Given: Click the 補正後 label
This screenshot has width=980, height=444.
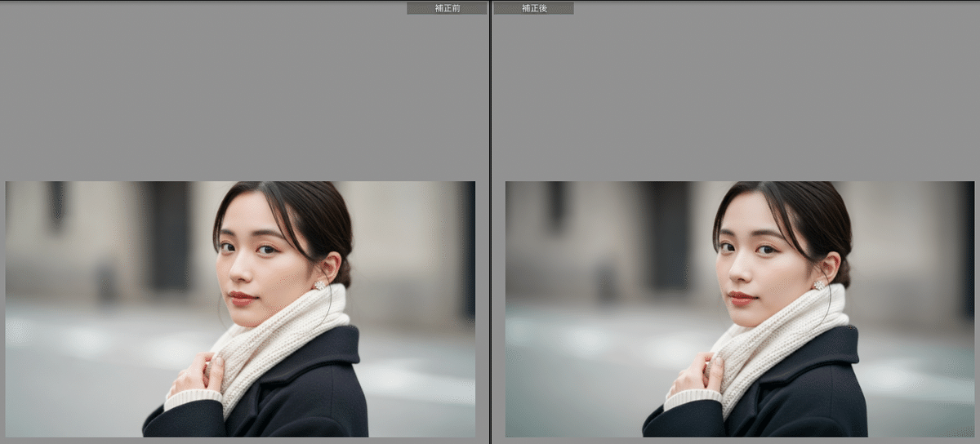Looking at the screenshot, I should (x=533, y=8).
